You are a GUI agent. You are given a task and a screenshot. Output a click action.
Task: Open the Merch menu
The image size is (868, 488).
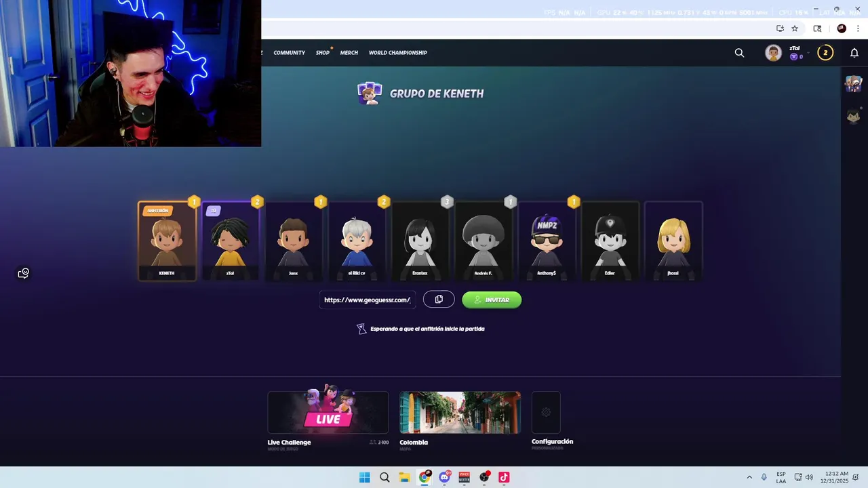click(x=349, y=53)
